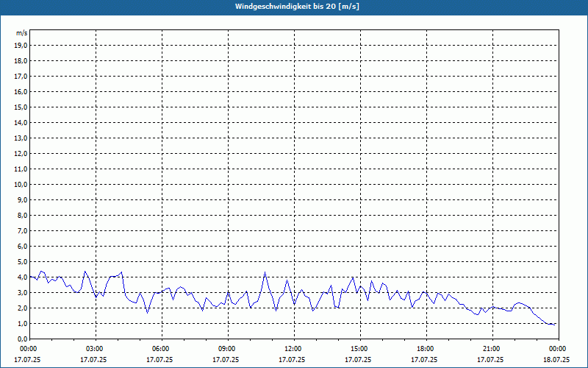Select the '7,0' y-axis label
This screenshot has height=368, width=588.
coord(23,230)
